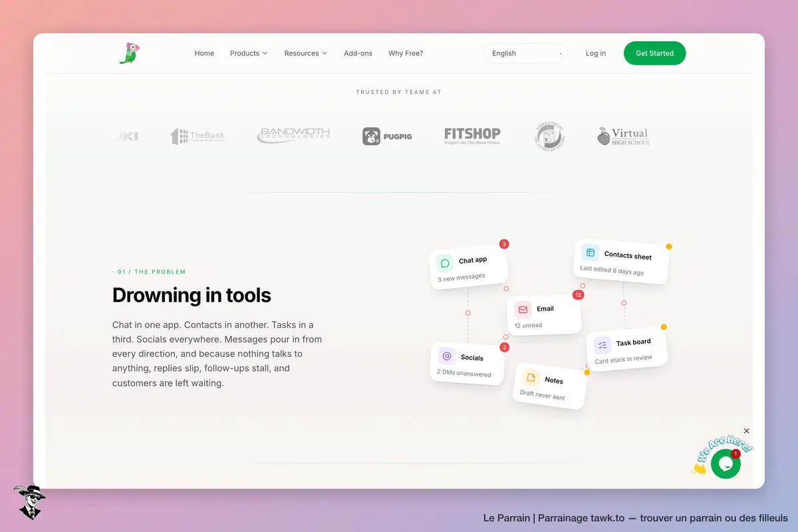Click the "3 new messages" text

(x=462, y=277)
